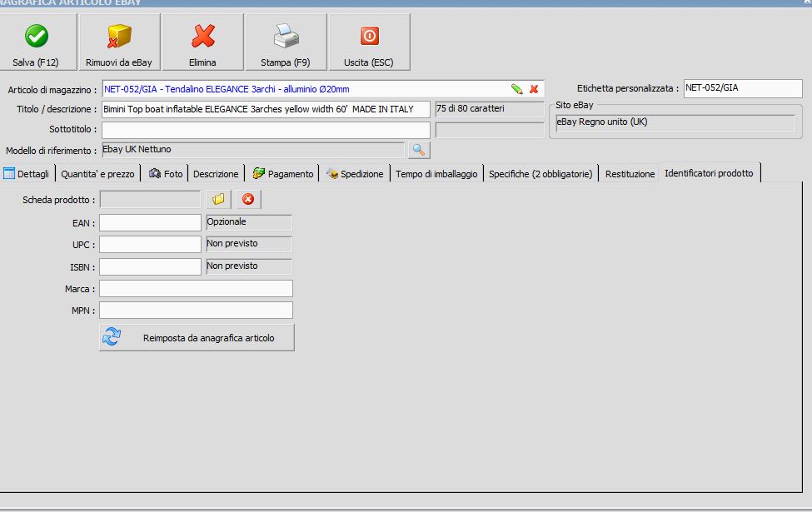Viewport: 812px width, 512px height.
Task: Switch to Quantita' e prezzo tab
Action: (x=97, y=174)
